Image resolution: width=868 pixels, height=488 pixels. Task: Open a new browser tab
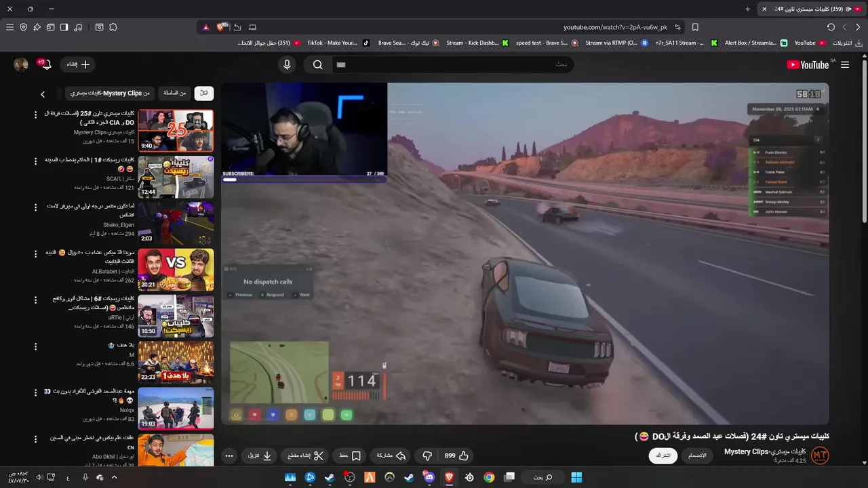[x=747, y=9]
